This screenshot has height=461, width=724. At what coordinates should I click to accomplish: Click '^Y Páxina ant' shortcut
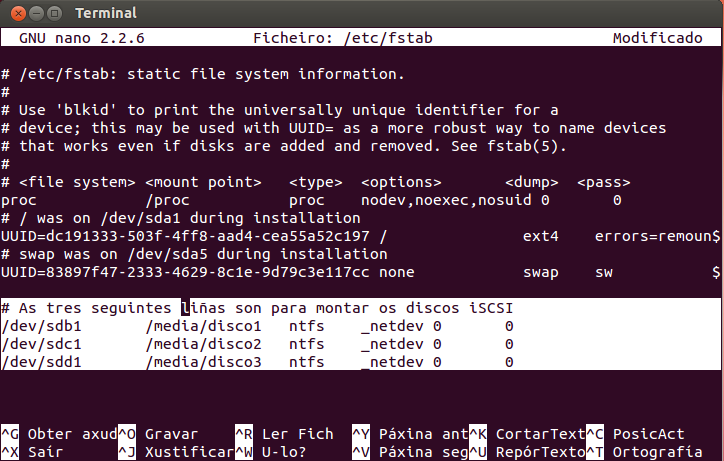click(410, 434)
